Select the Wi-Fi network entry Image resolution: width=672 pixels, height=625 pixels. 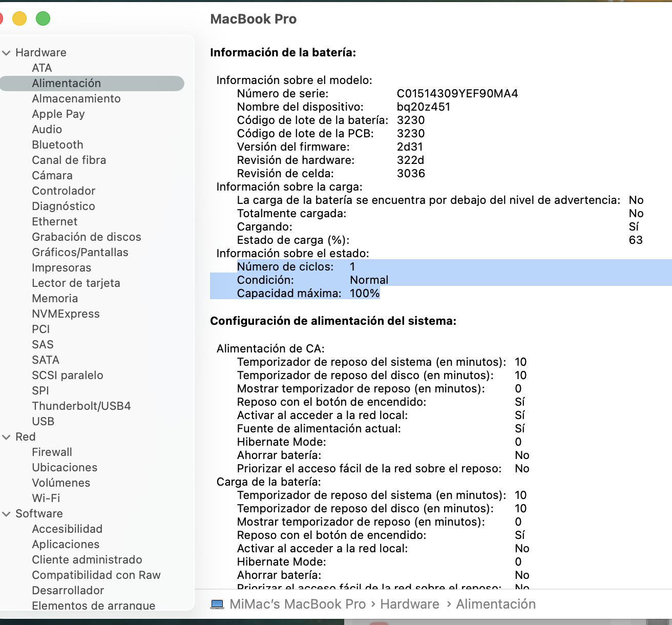coord(46,498)
